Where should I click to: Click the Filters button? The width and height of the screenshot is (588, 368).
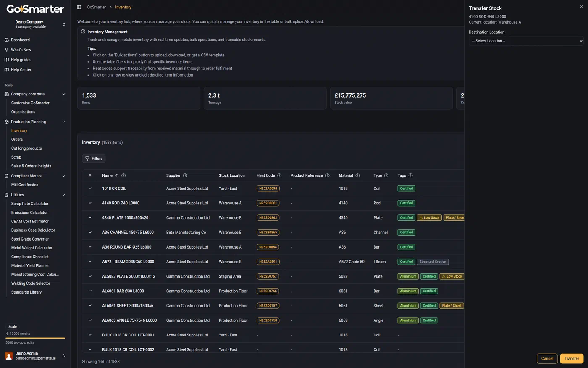click(94, 159)
